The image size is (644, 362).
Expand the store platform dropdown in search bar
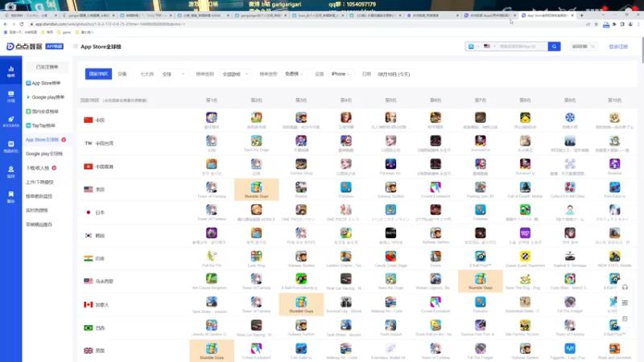coord(473,47)
